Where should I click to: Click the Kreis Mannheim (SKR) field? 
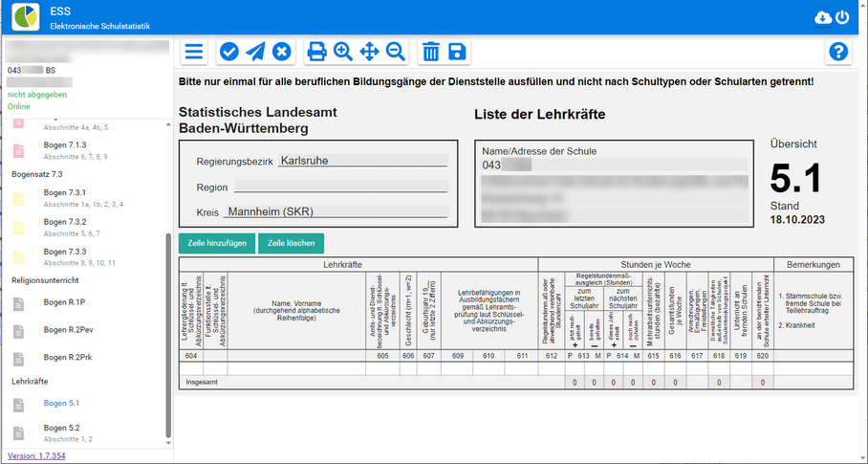[336, 211]
